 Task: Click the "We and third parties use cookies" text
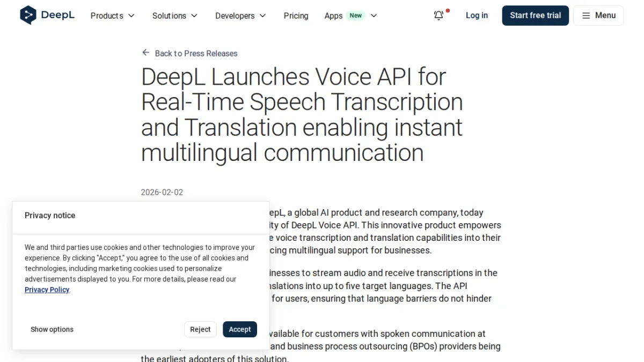(x=140, y=268)
